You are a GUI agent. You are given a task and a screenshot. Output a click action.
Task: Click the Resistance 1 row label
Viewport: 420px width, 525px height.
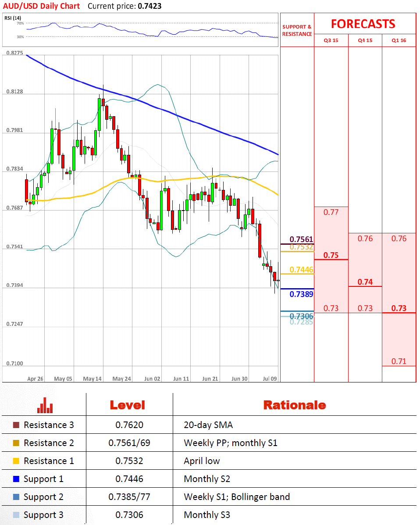point(49,461)
